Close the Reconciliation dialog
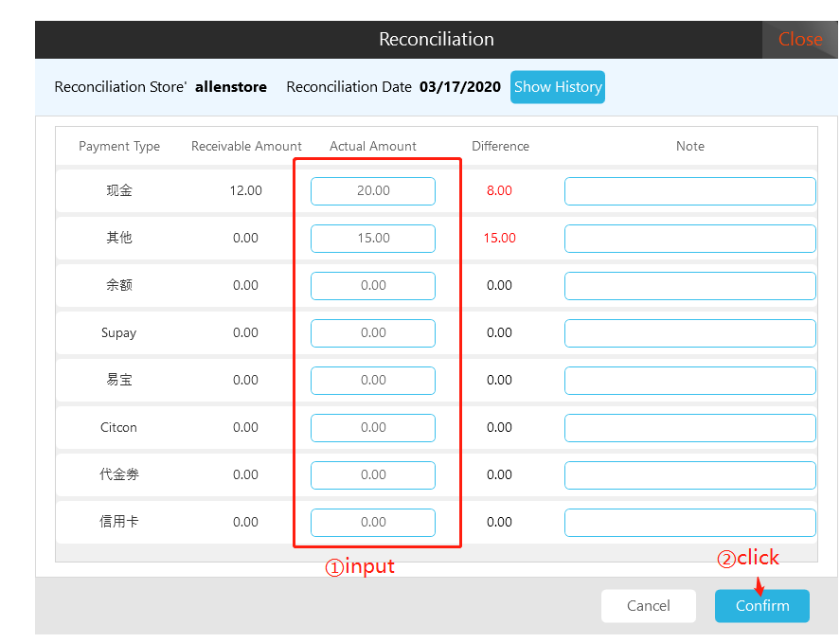Screen dimensions: 840x643 [x=799, y=40]
